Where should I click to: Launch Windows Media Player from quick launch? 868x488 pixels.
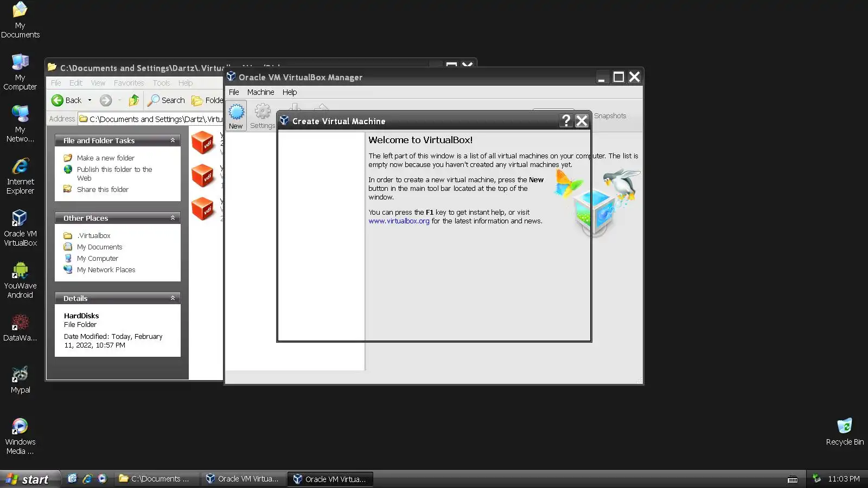click(103, 479)
